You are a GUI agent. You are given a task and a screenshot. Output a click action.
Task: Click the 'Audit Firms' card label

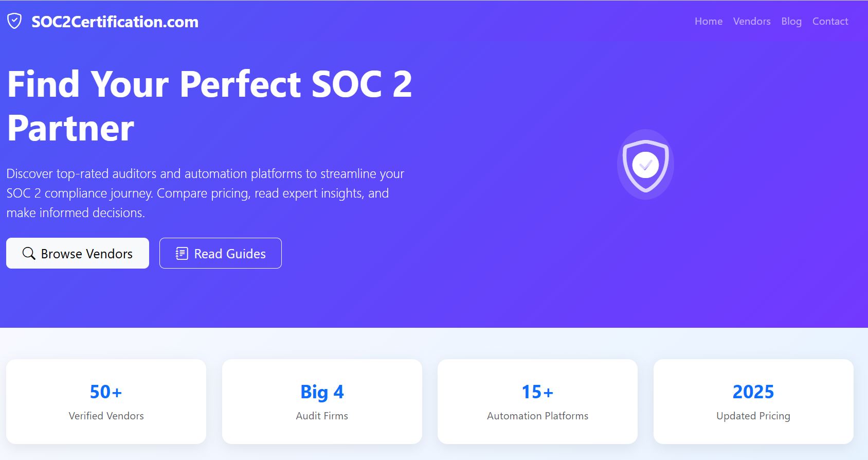[x=322, y=416]
